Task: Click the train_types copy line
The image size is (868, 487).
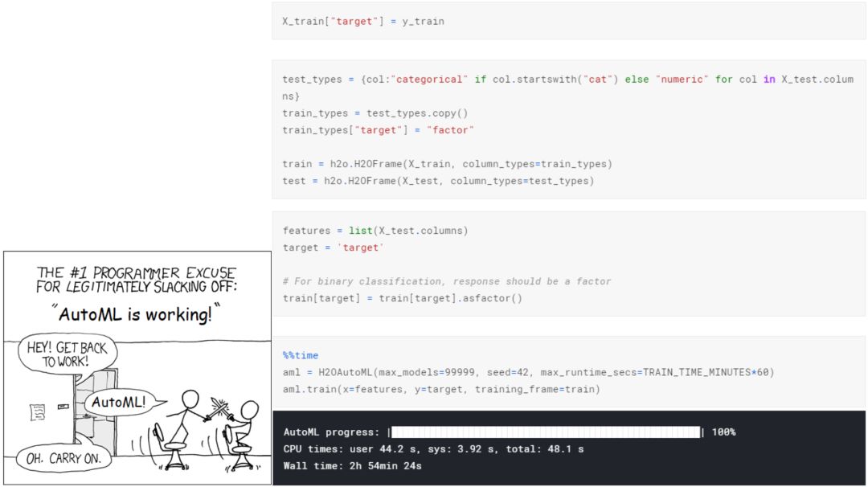Action: [375, 113]
